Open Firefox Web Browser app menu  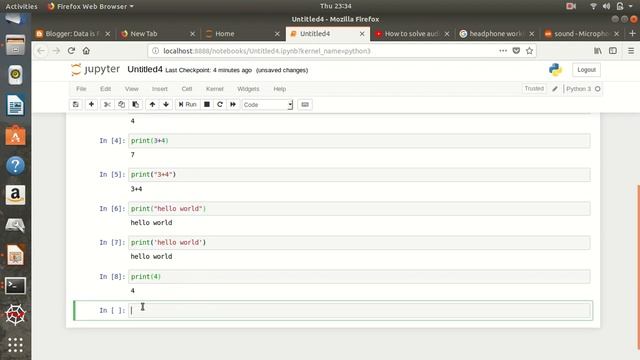click(x=91, y=6)
